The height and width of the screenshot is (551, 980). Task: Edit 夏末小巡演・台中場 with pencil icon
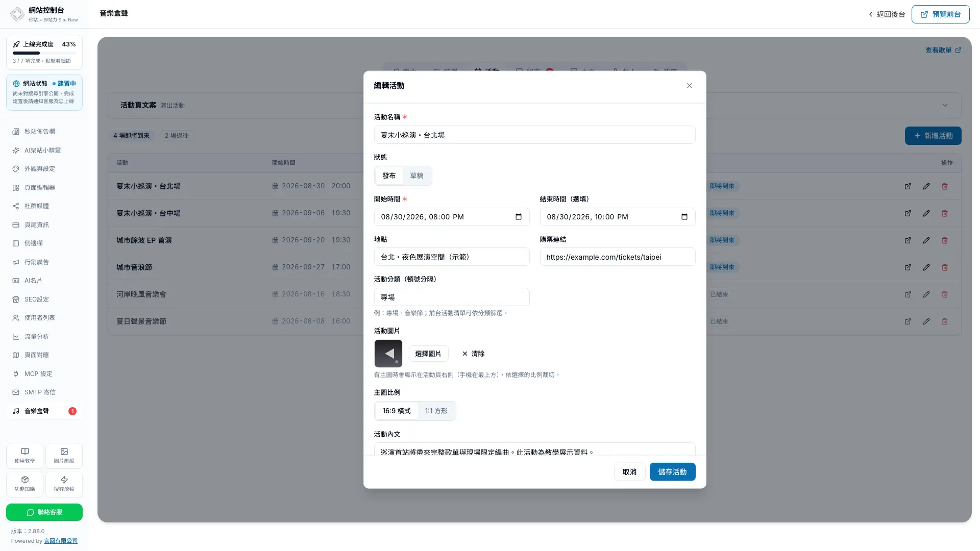click(x=926, y=213)
